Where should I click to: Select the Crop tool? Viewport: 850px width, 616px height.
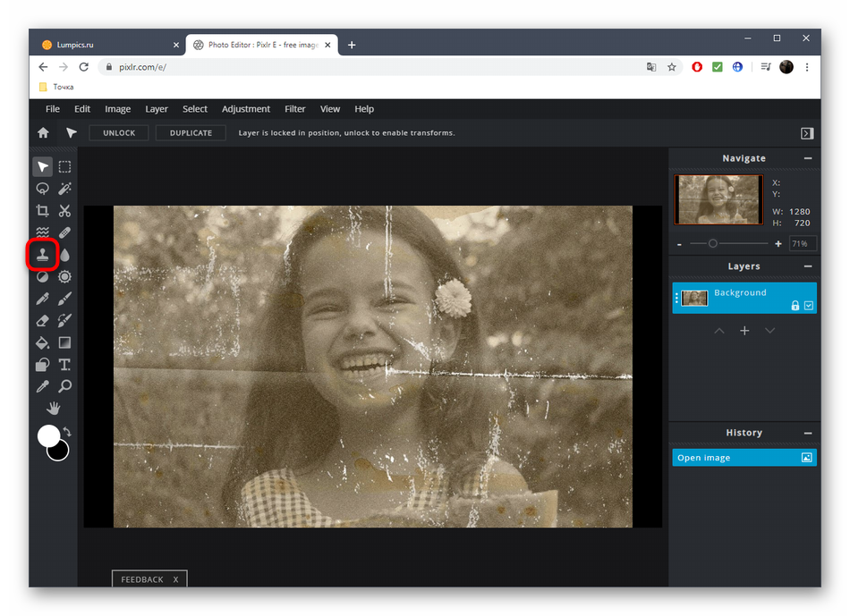pos(42,211)
